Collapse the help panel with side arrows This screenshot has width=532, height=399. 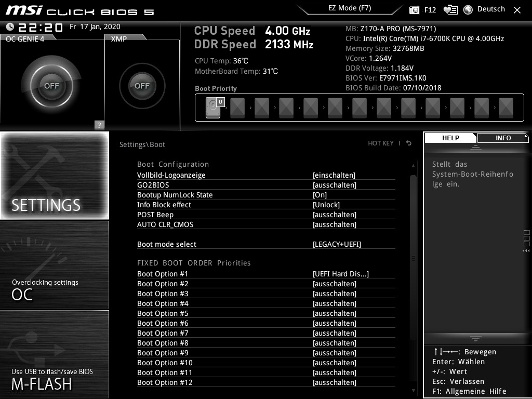click(526, 251)
